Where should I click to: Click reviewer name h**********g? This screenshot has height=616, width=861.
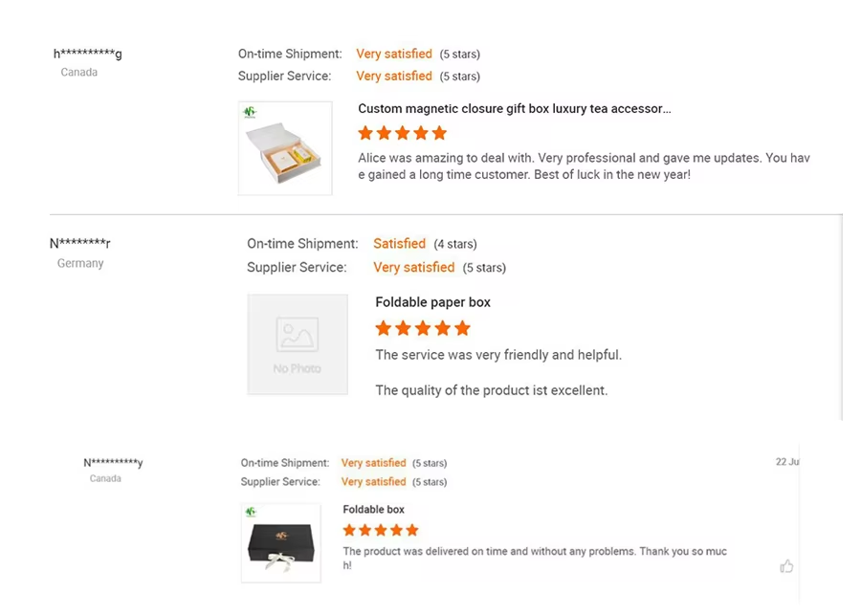(88, 54)
